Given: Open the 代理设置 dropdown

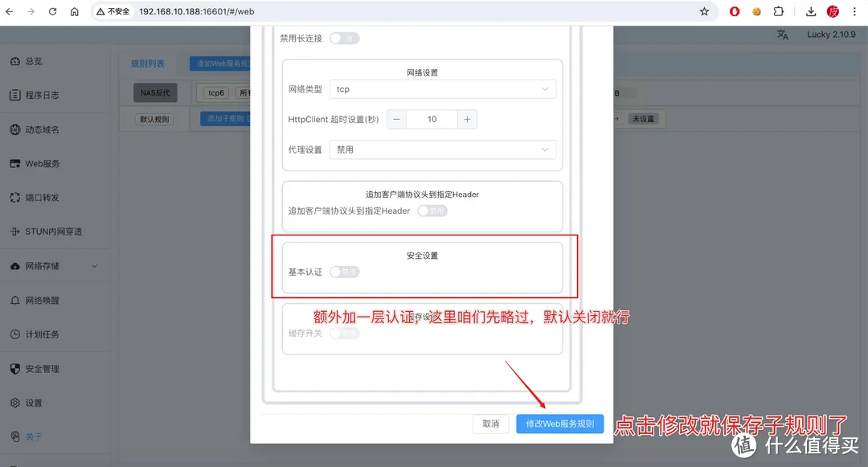Looking at the screenshot, I should 443,150.
